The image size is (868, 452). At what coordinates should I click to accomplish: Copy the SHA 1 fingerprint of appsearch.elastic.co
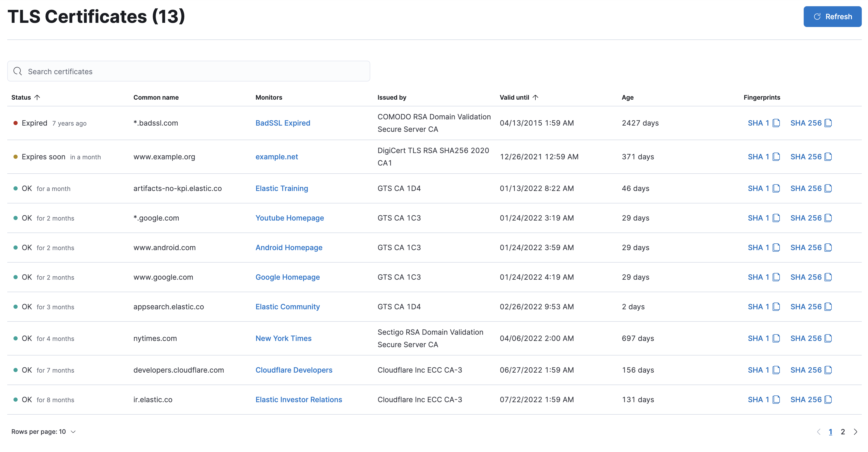click(x=763, y=307)
